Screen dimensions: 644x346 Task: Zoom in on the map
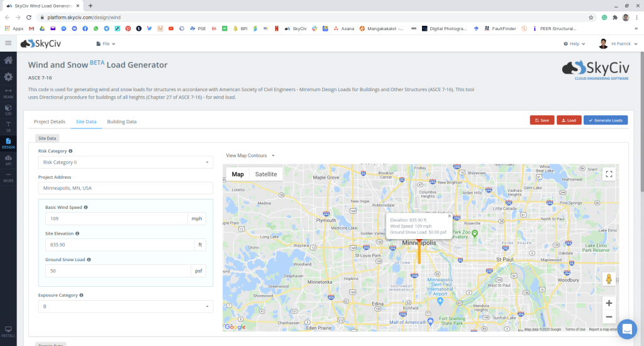(x=608, y=303)
